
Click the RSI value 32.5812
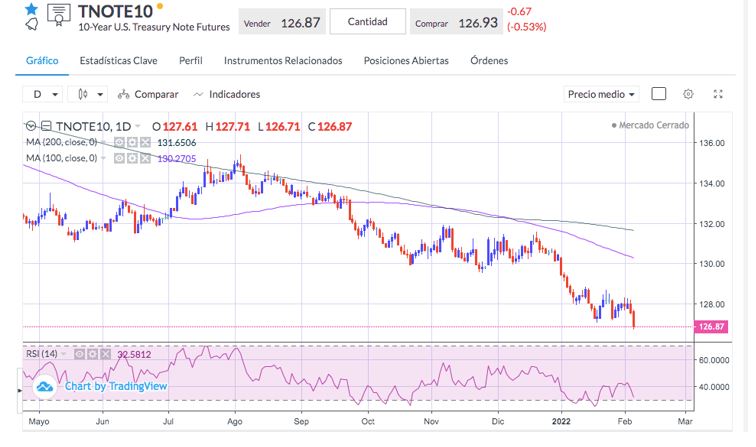point(134,354)
